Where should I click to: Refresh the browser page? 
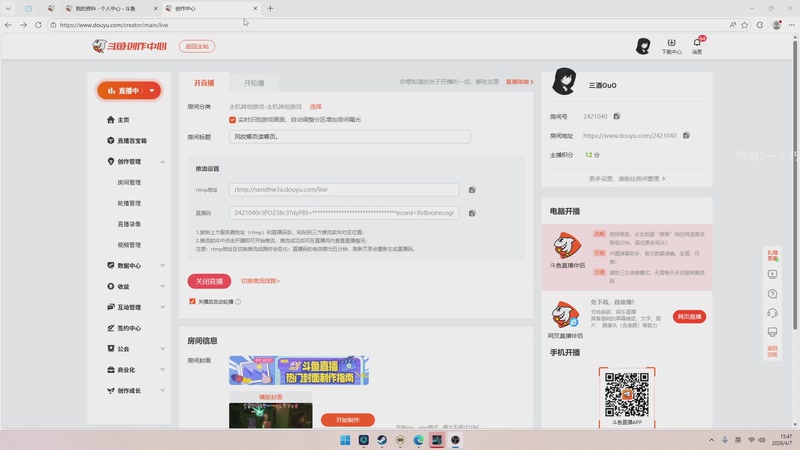coord(38,24)
